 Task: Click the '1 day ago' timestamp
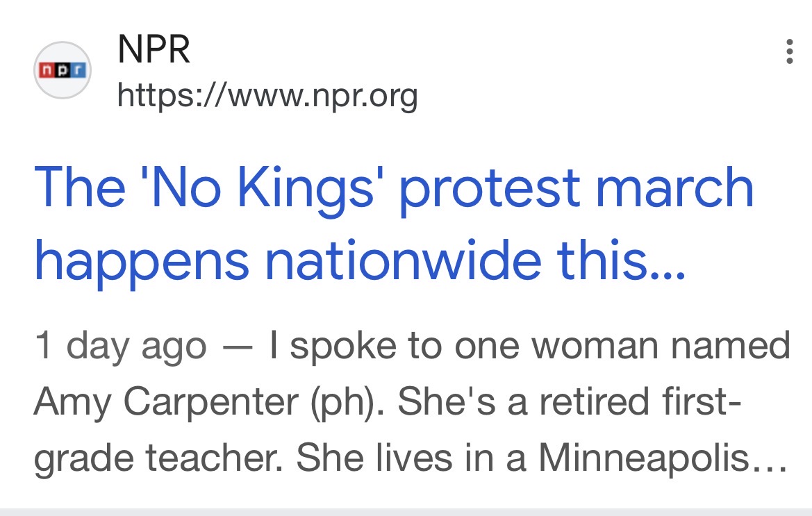tap(120, 346)
